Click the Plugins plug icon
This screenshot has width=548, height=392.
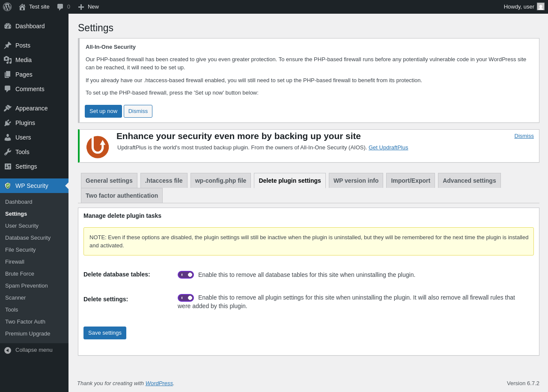[8, 123]
